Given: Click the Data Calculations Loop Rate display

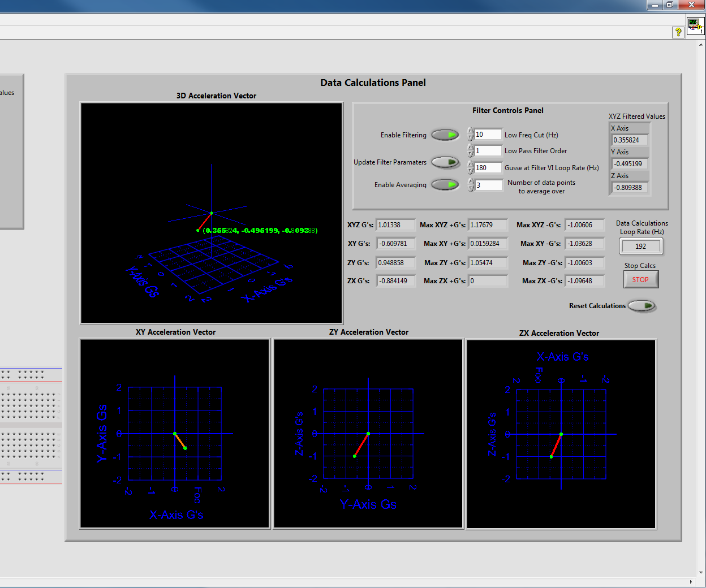Looking at the screenshot, I should tap(641, 246).
